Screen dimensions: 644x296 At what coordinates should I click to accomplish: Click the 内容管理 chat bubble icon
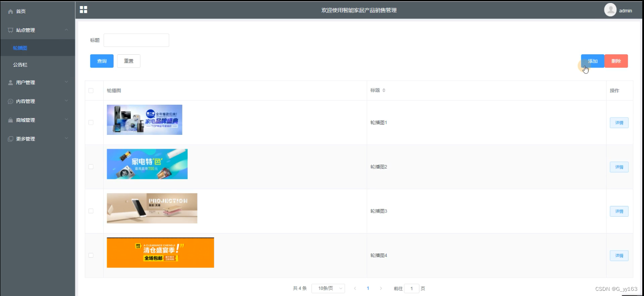(11, 102)
